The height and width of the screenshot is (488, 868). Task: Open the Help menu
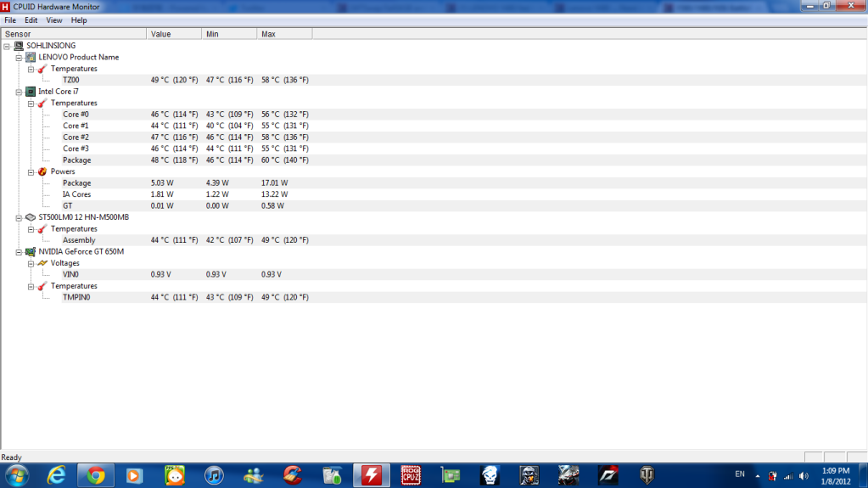(x=79, y=20)
